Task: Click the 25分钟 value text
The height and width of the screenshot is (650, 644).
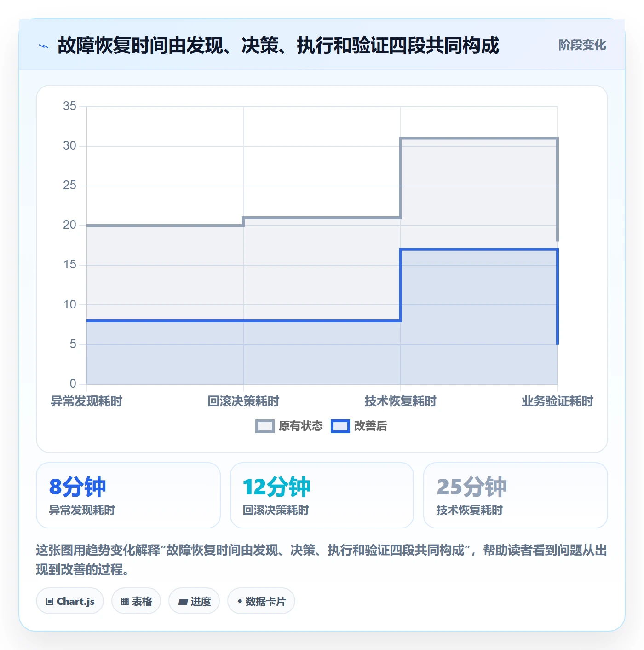Action: coord(472,487)
